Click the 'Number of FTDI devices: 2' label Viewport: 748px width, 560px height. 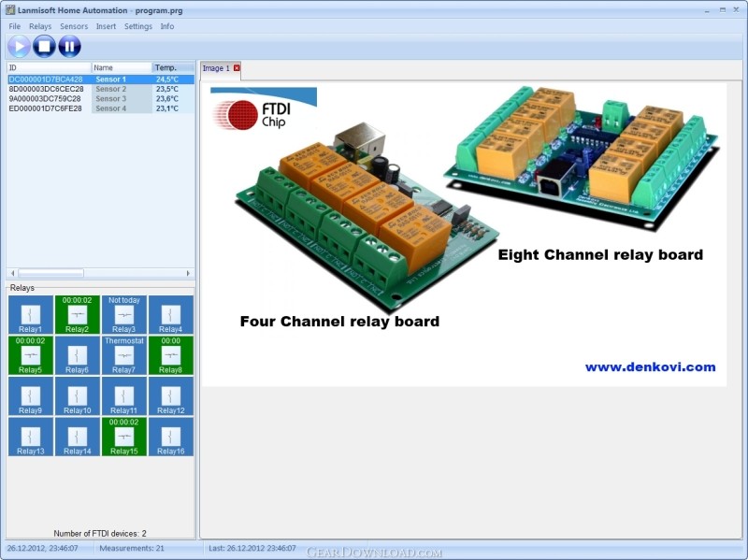[x=100, y=533]
